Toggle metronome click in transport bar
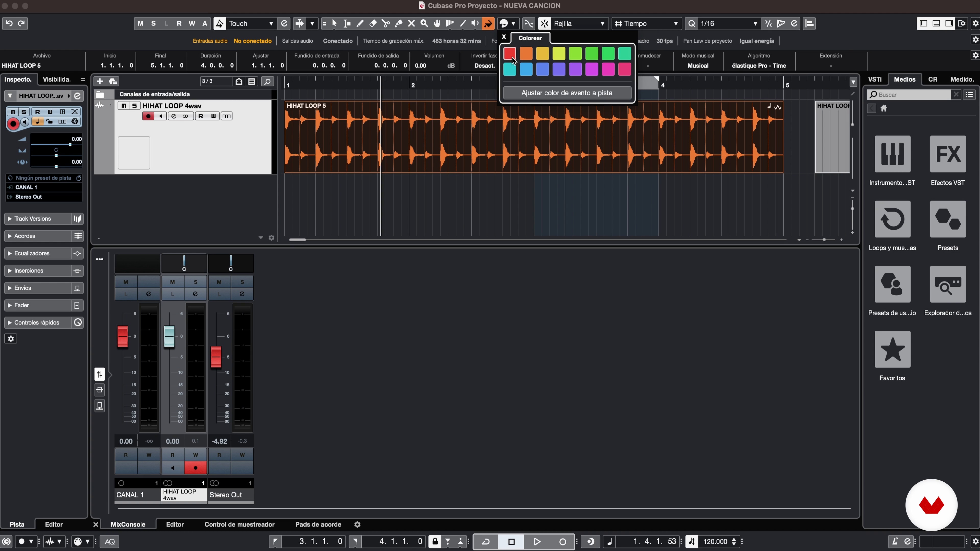980x551 pixels. point(895,542)
